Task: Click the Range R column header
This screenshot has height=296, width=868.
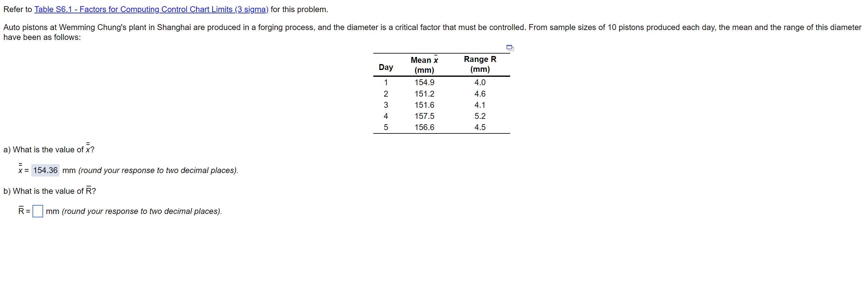Action: [x=480, y=64]
